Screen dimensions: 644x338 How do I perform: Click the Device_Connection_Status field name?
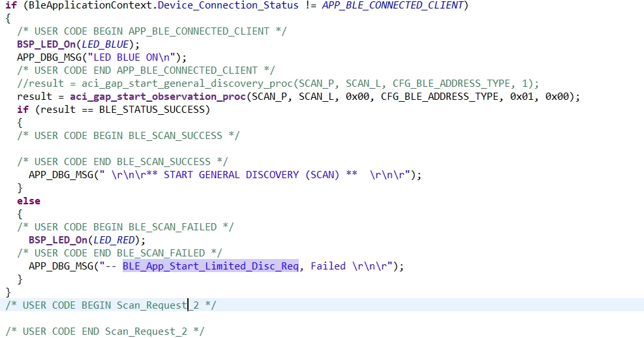pyautogui.click(x=228, y=6)
